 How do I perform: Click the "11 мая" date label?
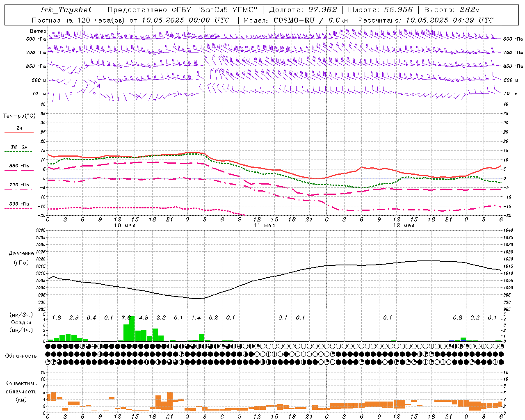coord(264,226)
